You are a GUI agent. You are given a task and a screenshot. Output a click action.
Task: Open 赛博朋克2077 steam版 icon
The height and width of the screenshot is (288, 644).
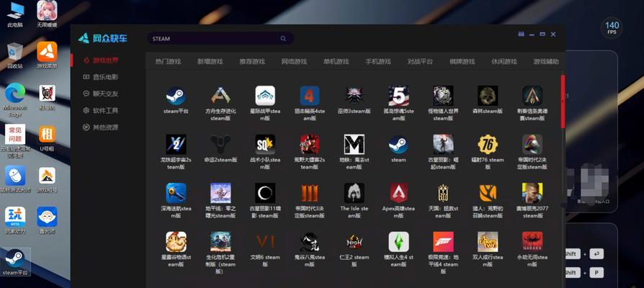click(532, 193)
